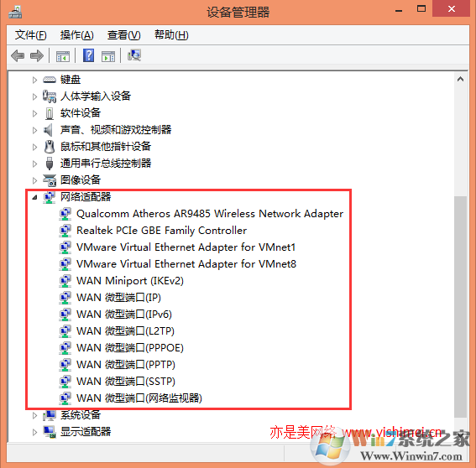This screenshot has width=476, height=468.
Task: Click the Device Manager title bar icon
Action: [15, 13]
